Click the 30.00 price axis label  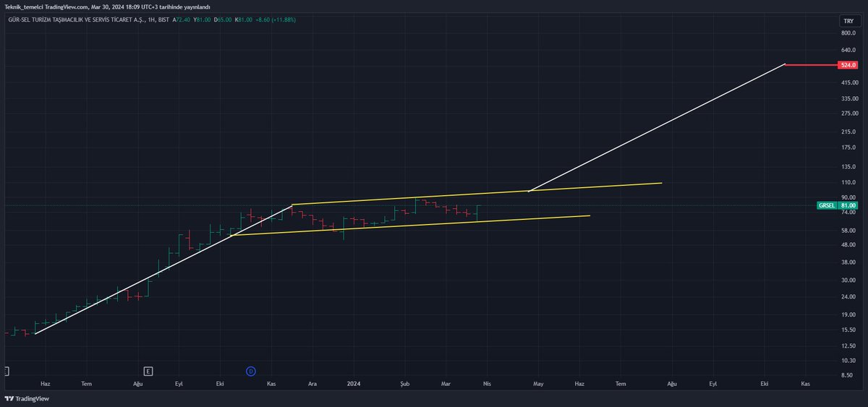point(848,280)
